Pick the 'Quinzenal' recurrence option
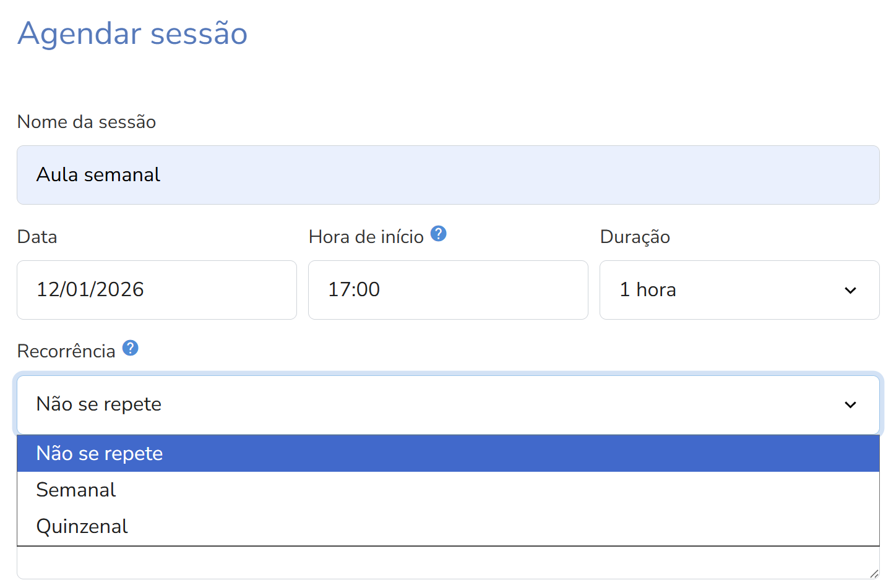 tap(82, 526)
